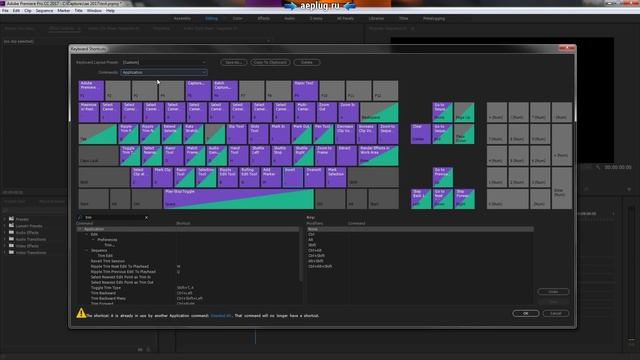Screen dimensions: 640x360
Task: Click the Clear (Delete) key
Action: [421, 134]
